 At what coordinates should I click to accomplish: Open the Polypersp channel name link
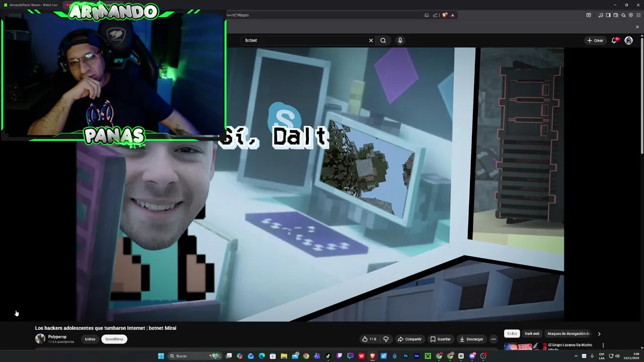click(57, 337)
